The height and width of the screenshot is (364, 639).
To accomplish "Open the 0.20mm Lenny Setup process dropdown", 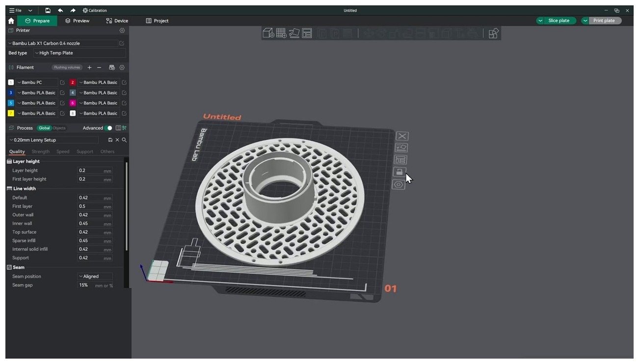I will [x=53, y=140].
